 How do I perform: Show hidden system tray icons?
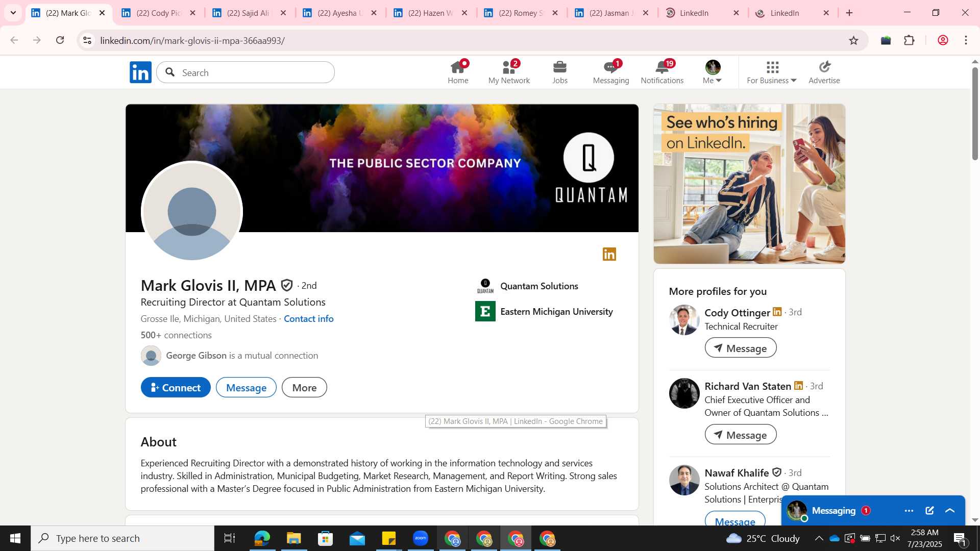(x=819, y=538)
